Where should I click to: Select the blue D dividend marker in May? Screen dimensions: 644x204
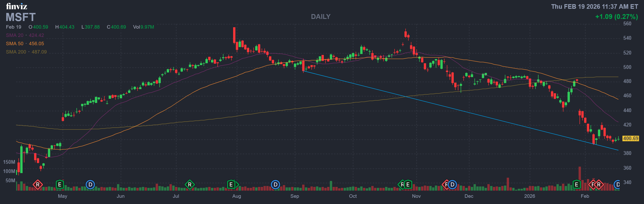pyautogui.click(x=90, y=185)
